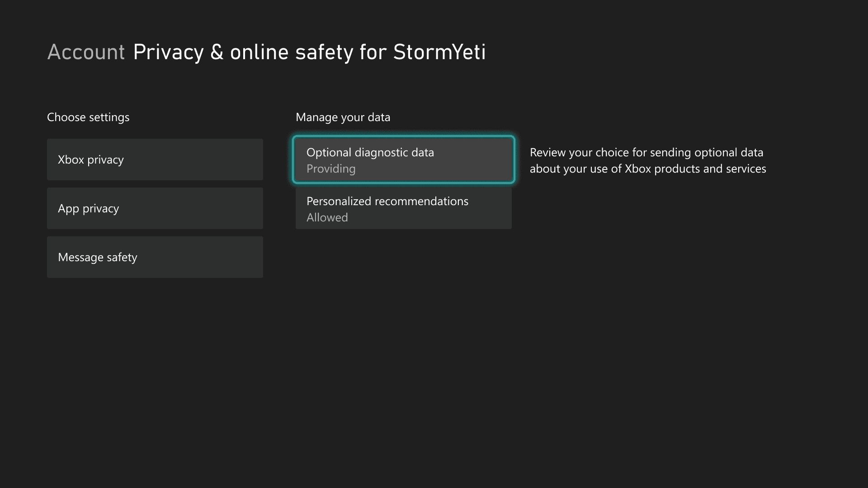Select the App privacy option
Screen dimensions: 868x488
click(155, 208)
